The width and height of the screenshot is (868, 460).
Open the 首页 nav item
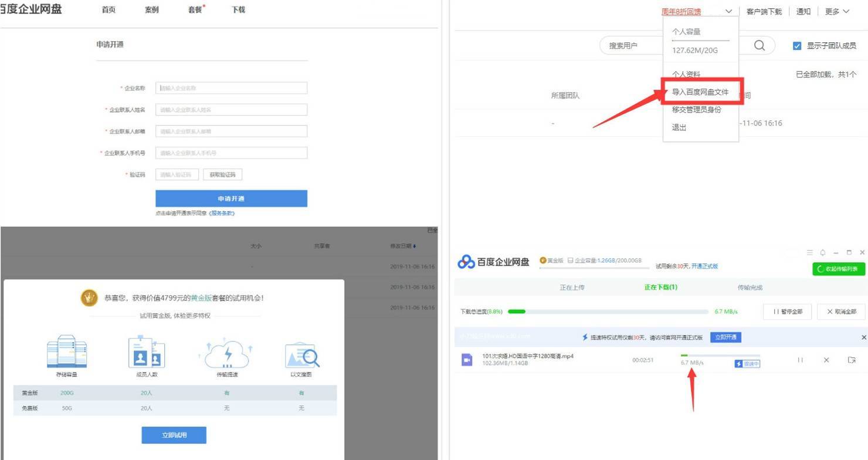[x=108, y=10]
